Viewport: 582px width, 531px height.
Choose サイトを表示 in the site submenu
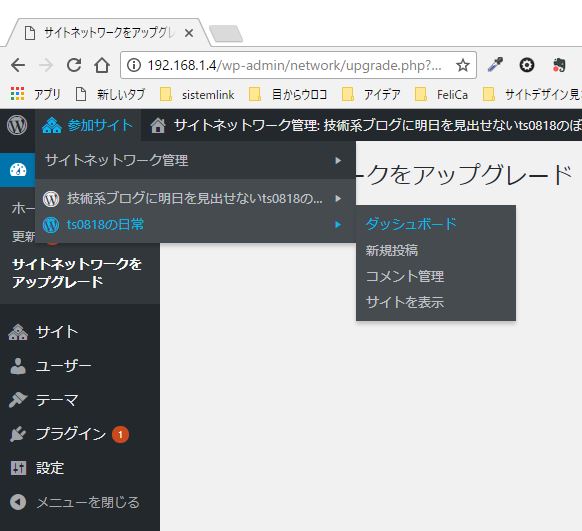[x=405, y=302]
